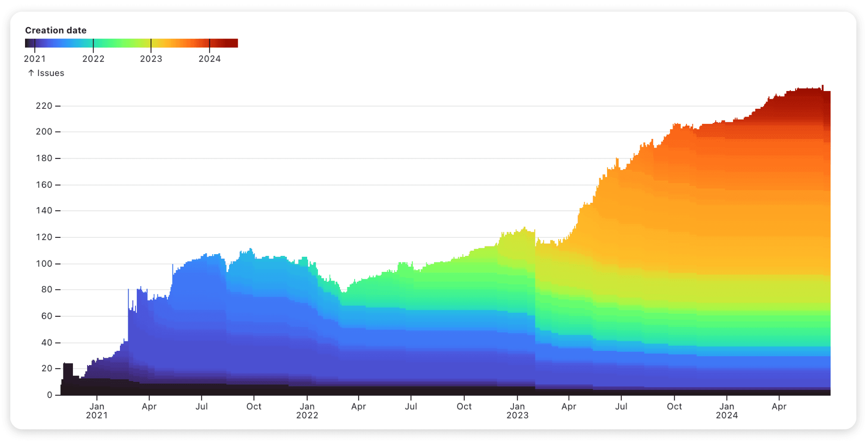868x441 pixels.
Task: Click the Oct 2023 axis label
Action: click(674, 406)
